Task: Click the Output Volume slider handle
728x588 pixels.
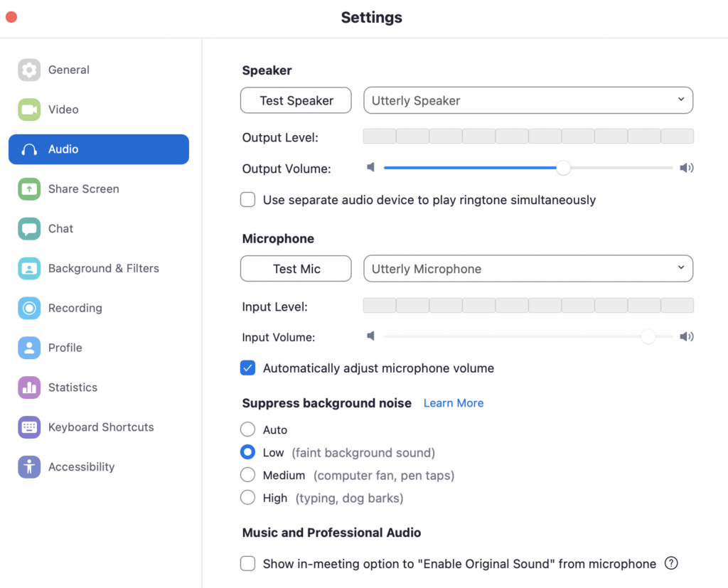Action: click(x=563, y=168)
